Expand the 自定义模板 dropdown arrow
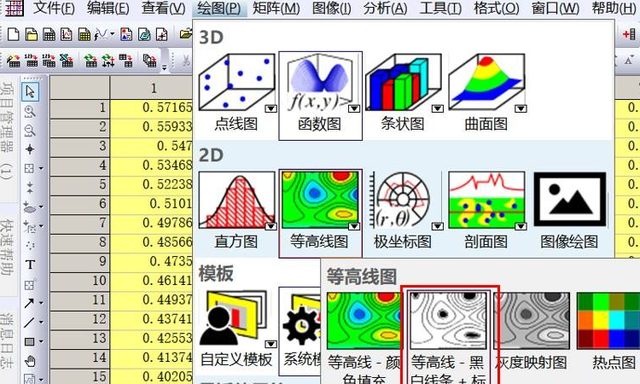The image size is (640, 384). (271, 344)
